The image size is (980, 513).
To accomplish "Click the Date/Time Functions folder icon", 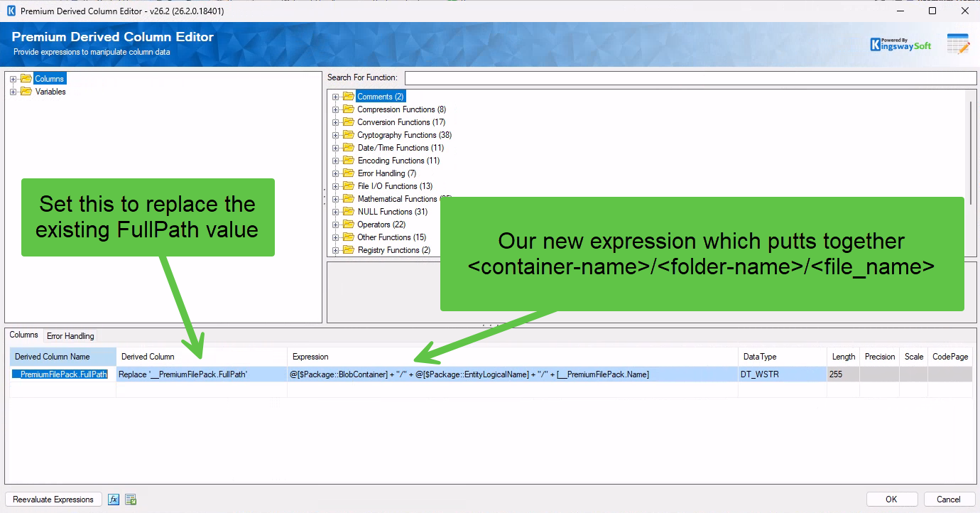I will 348,148.
